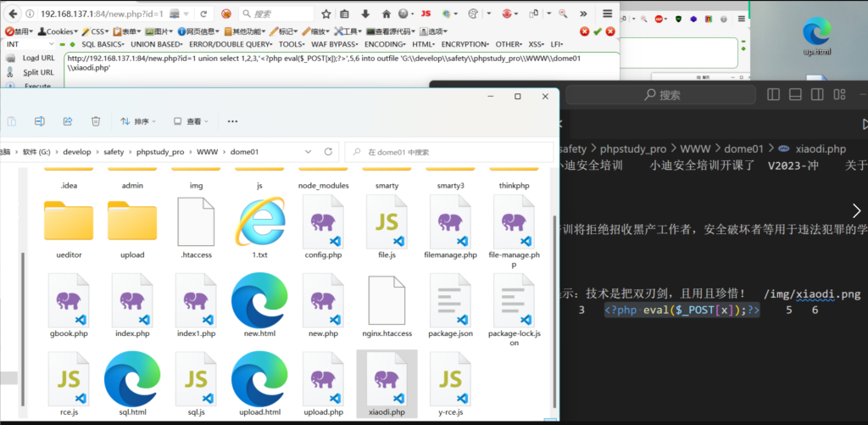
Task: Select the y-rce.js file
Action: 450,384
